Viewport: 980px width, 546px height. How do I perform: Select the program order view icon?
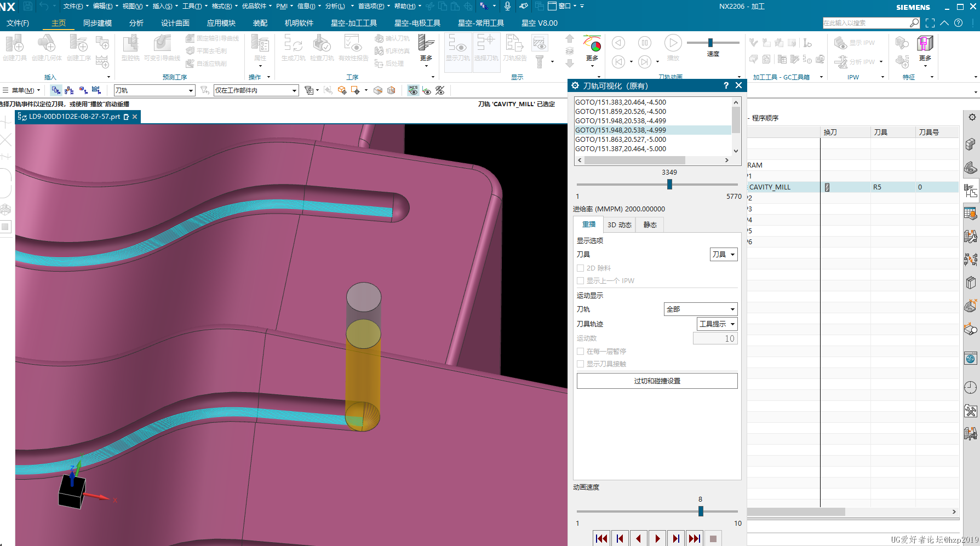(x=56, y=90)
